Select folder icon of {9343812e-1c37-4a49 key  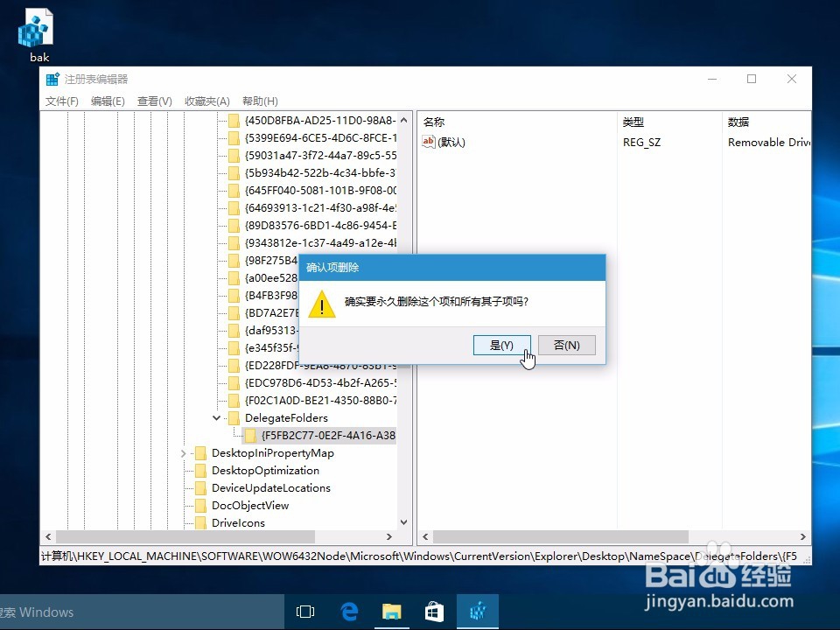point(234,243)
